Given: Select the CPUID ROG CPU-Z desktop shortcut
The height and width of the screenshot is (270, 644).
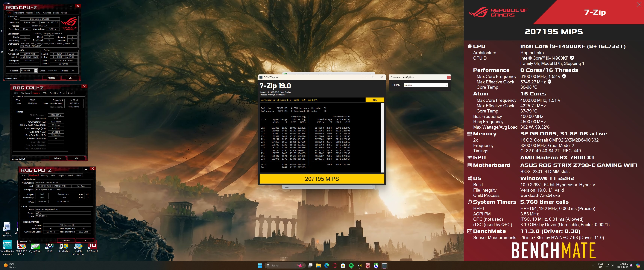Looking at the screenshot, I should [21, 248].
